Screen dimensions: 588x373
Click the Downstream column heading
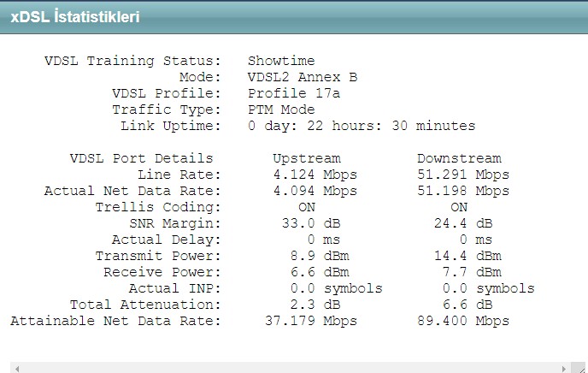point(459,158)
